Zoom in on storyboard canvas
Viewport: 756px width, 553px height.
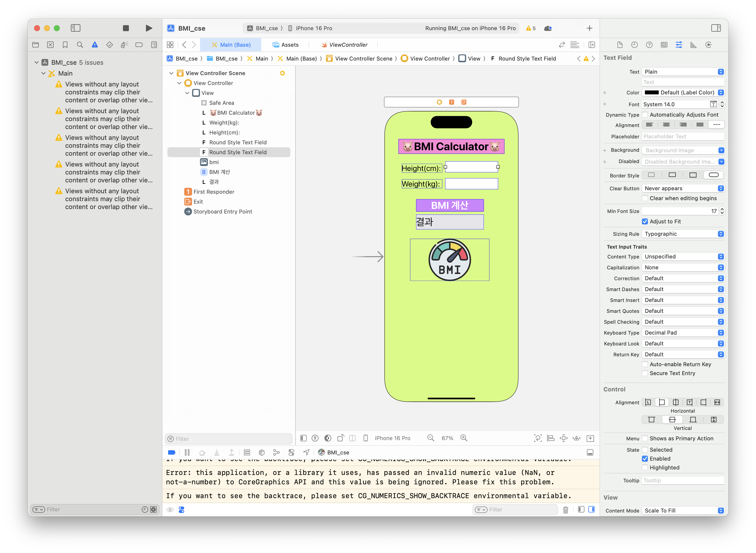pos(464,438)
